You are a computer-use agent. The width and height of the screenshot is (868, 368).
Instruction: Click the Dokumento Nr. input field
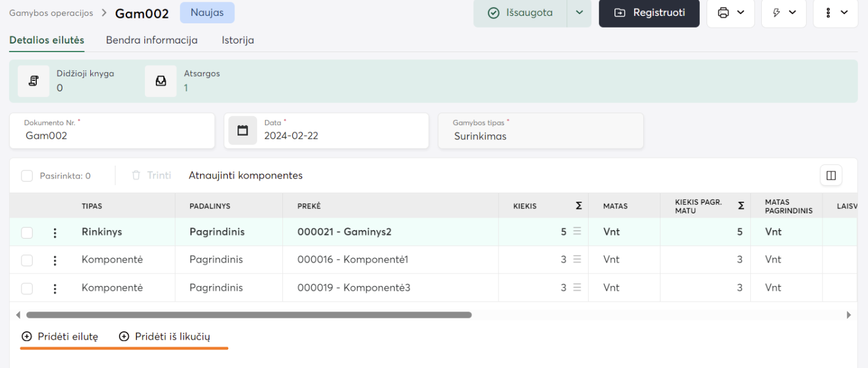pyautogui.click(x=112, y=136)
